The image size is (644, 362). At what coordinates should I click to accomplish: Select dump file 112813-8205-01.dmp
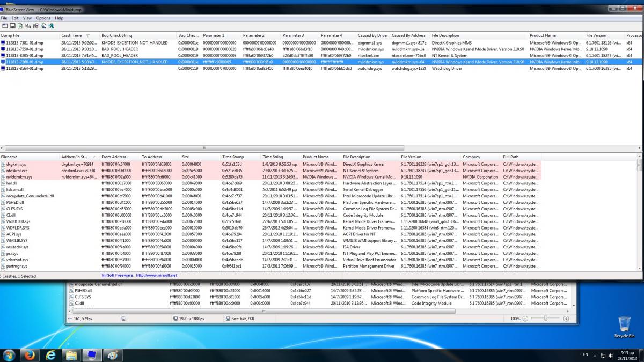(x=25, y=55)
